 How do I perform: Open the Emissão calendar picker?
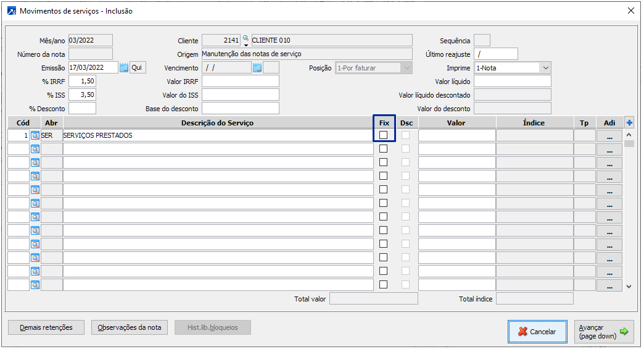coord(123,68)
